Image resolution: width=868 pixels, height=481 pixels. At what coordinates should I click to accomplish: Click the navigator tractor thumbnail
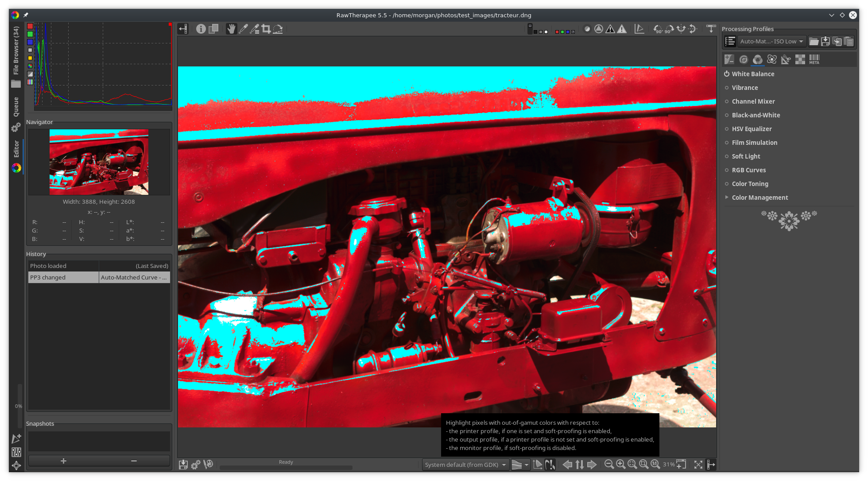coord(99,162)
